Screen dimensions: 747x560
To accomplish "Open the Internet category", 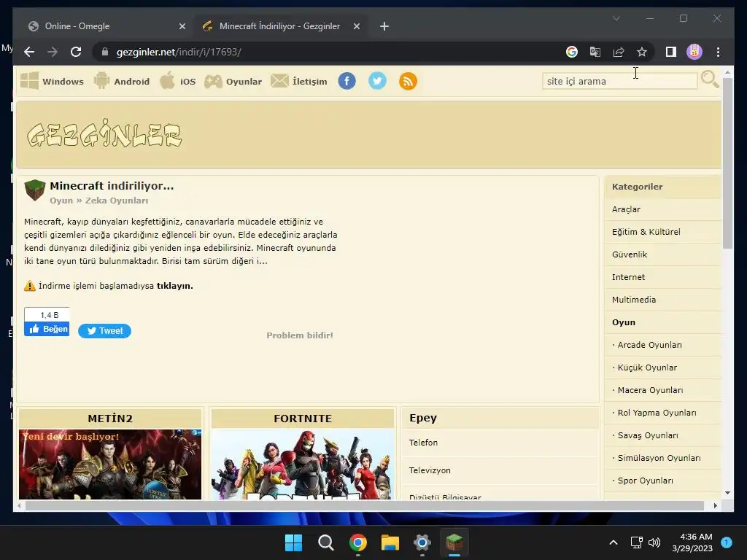I will (628, 277).
